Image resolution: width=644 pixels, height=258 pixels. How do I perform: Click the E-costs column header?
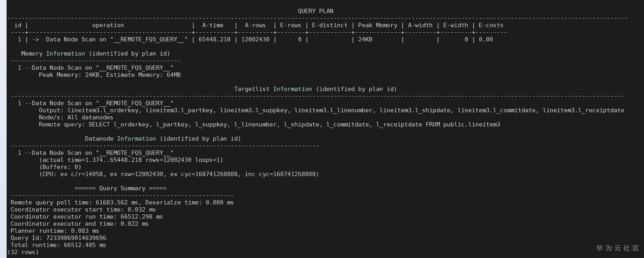click(x=491, y=25)
